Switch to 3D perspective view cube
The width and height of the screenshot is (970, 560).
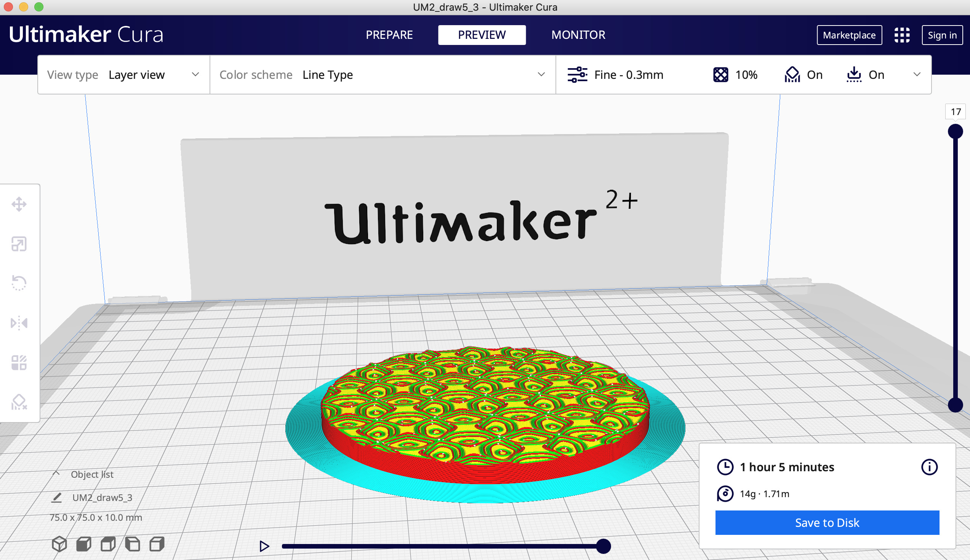(59, 544)
